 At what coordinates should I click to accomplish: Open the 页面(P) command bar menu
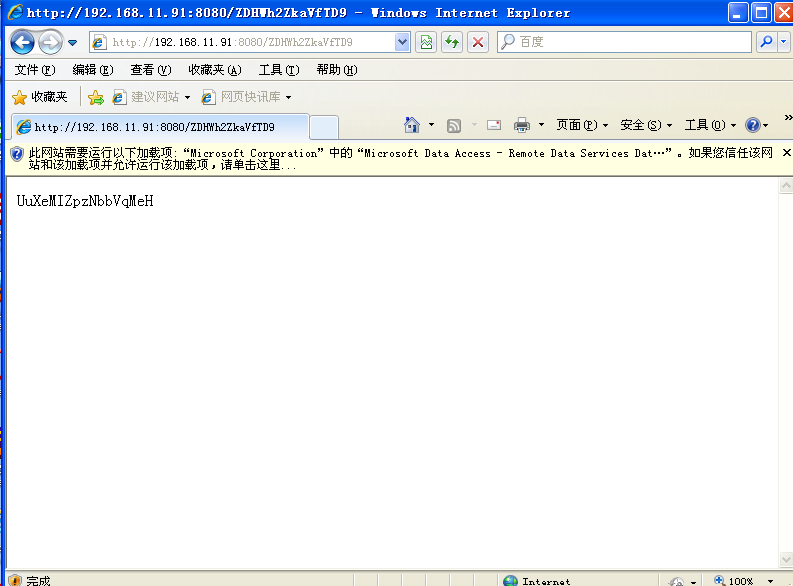[x=582, y=125]
